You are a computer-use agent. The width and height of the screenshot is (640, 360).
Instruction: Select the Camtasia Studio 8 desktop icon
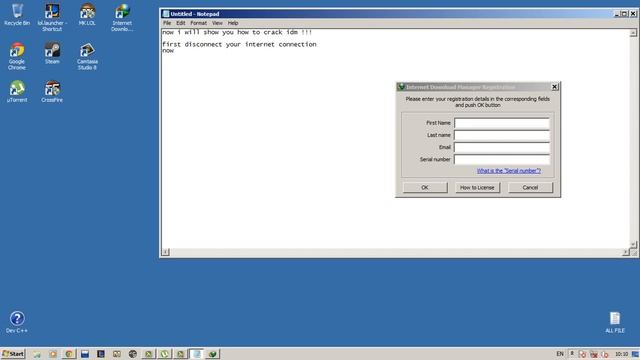click(87, 56)
